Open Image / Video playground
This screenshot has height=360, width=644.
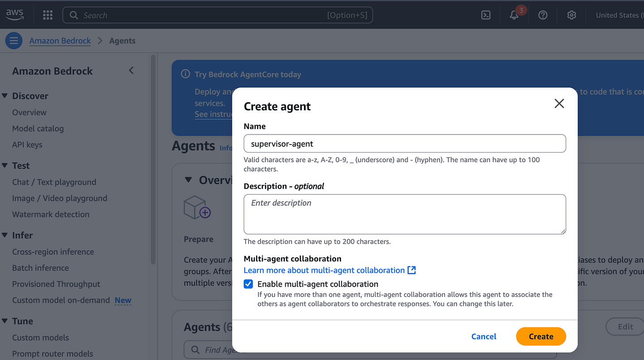click(60, 198)
